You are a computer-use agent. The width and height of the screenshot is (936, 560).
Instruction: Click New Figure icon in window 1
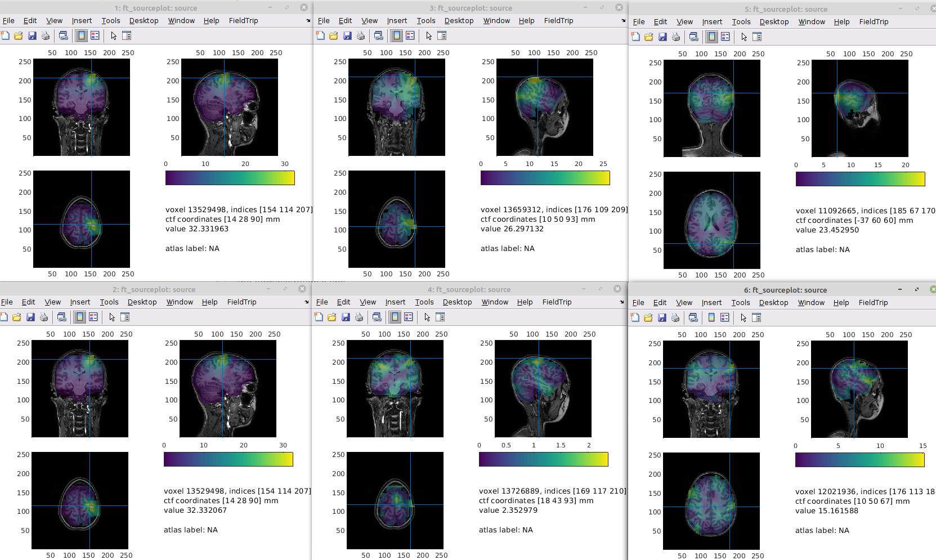point(5,35)
